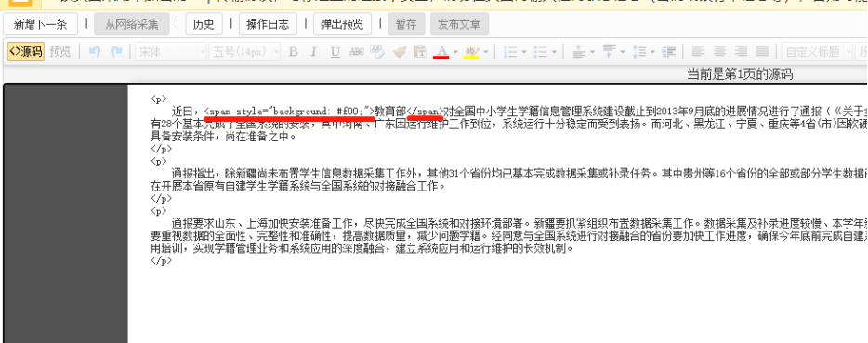Click the strikethrough ABC icon
868x343 pixels.
[357, 52]
